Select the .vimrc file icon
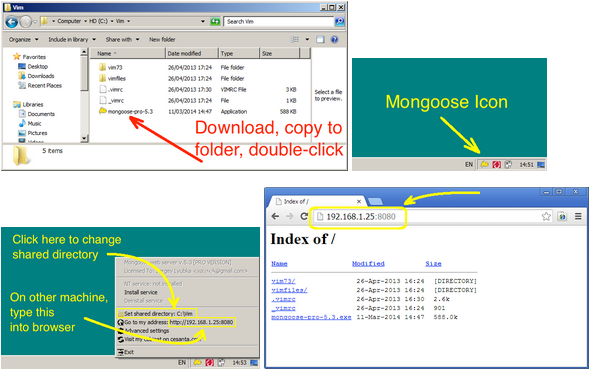Viewport: 590px width, 370px height. [x=103, y=90]
